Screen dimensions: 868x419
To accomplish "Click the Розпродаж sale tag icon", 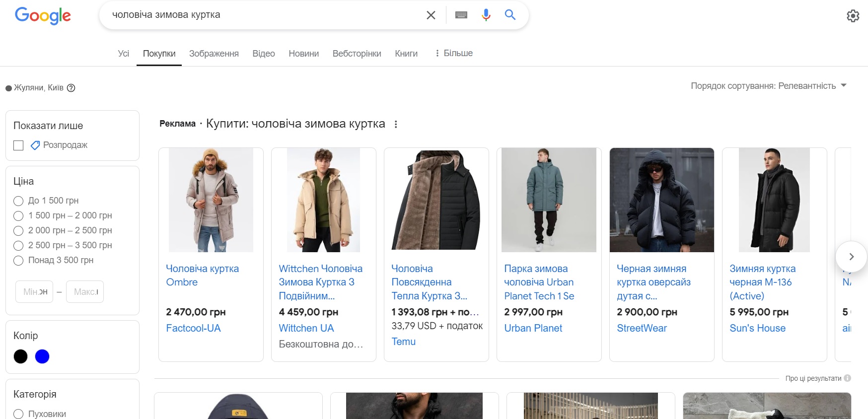I will click(x=35, y=145).
